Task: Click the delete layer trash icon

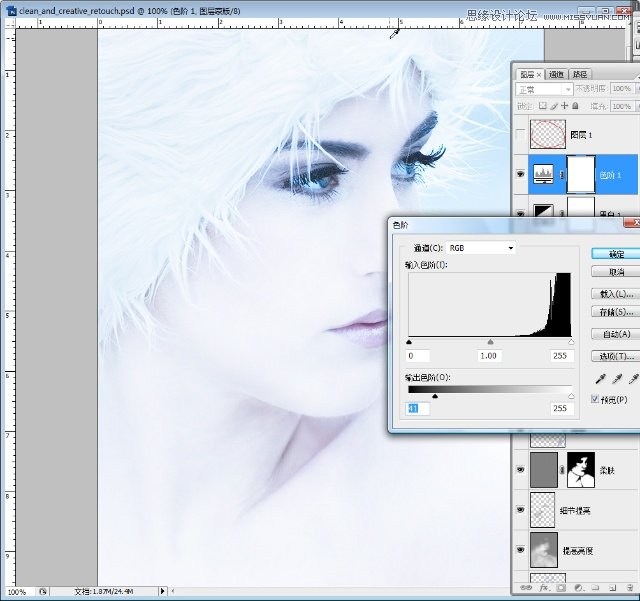Action: (x=631, y=588)
